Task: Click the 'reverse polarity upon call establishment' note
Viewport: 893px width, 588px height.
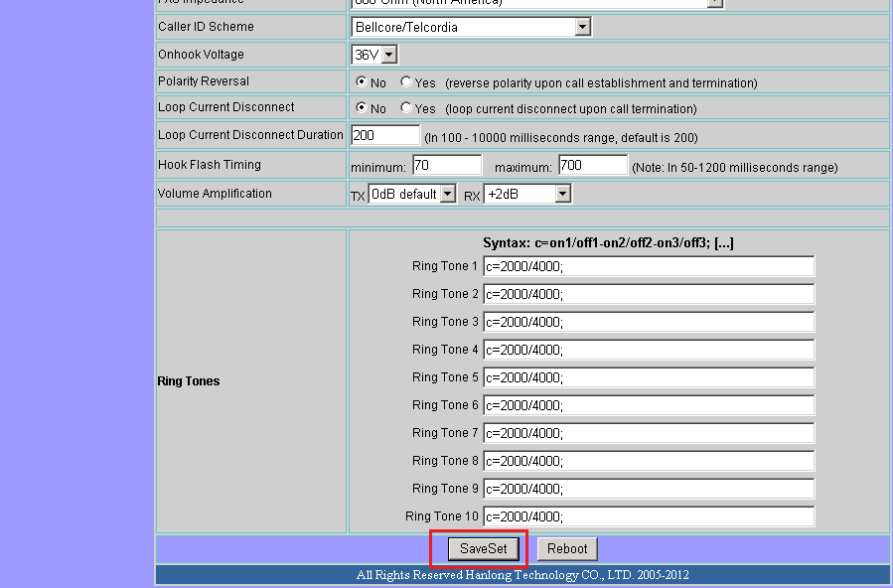Action: (601, 83)
